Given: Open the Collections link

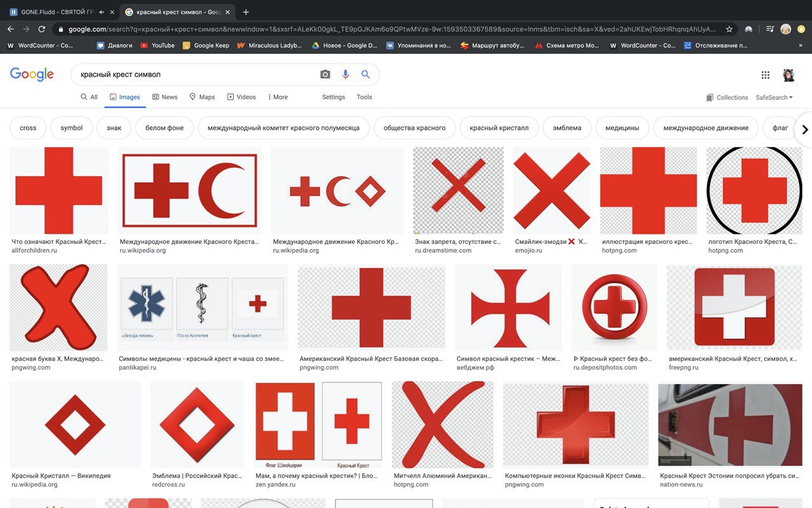Looking at the screenshot, I should (727, 98).
